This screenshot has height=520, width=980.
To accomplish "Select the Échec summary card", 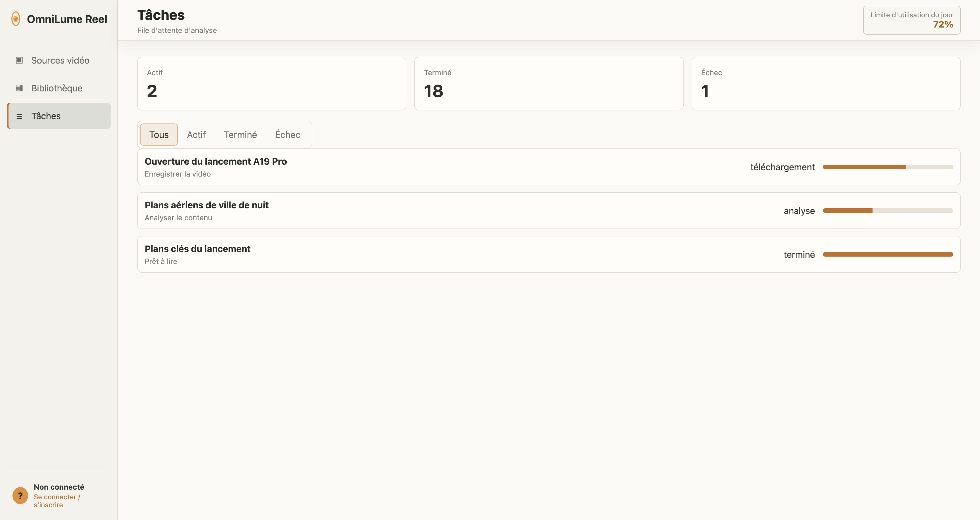I will point(826,84).
